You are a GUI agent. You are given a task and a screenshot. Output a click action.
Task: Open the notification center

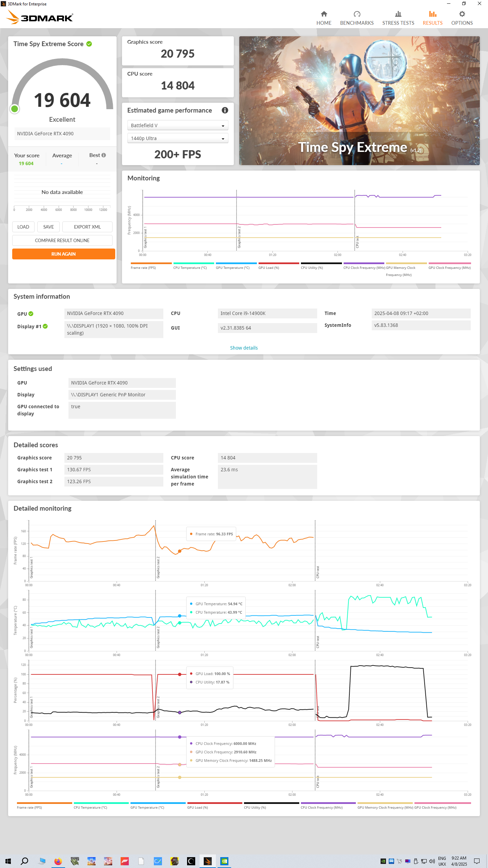tap(476, 861)
